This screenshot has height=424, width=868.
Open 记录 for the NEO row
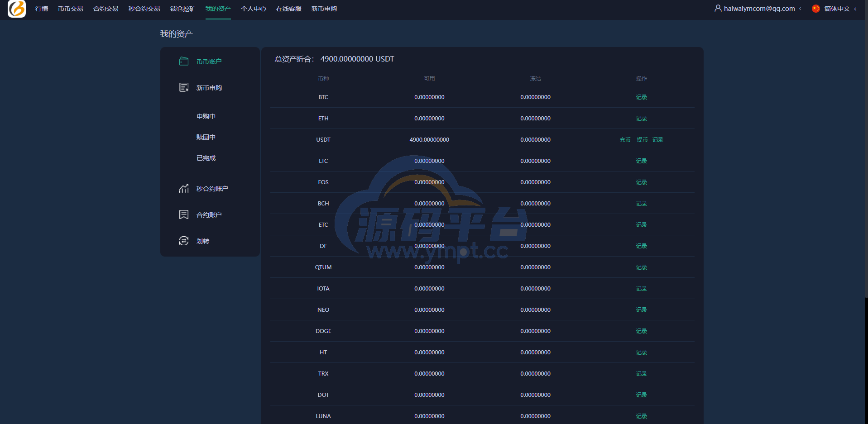(642, 310)
